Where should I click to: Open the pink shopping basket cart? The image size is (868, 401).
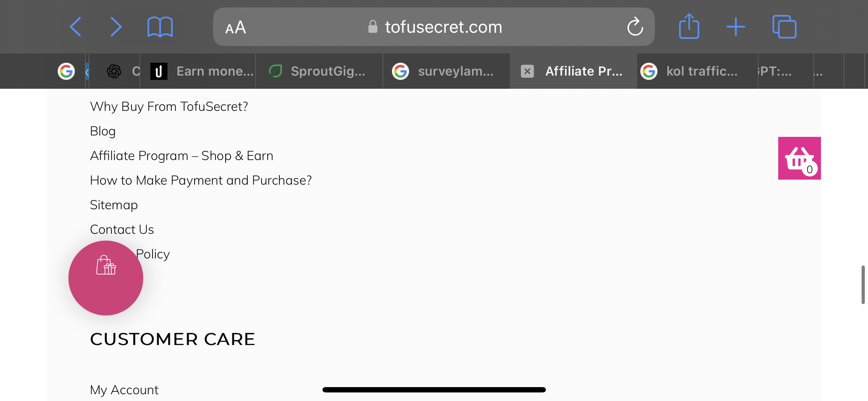(x=799, y=158)
